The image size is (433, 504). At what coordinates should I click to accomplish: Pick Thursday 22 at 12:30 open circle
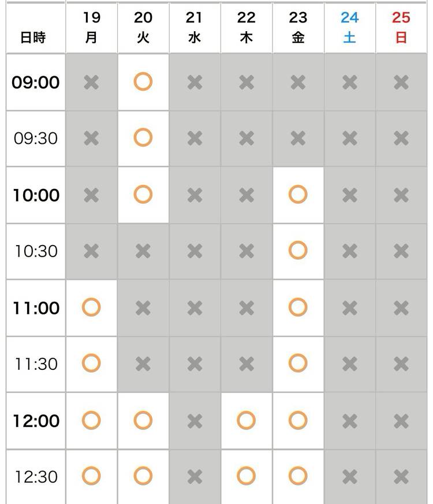246,476
